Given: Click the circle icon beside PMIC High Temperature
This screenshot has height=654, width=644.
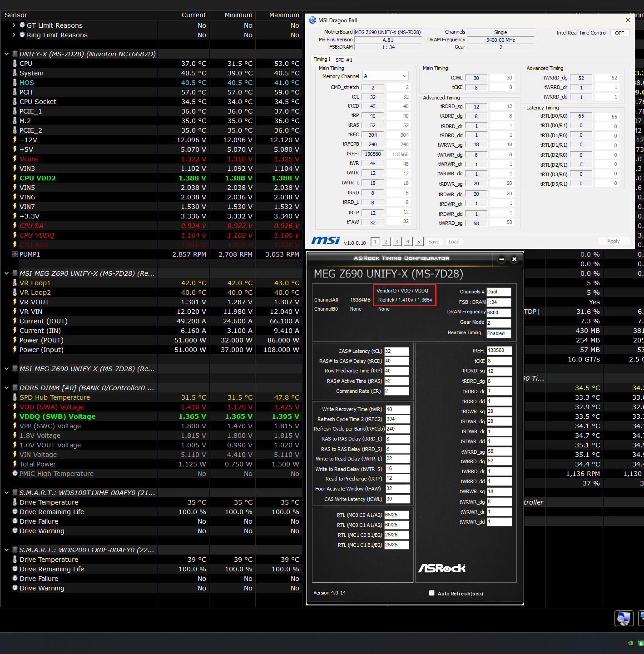Looking at the screenshot, I should pyautogui.click(x=15, y=474).
